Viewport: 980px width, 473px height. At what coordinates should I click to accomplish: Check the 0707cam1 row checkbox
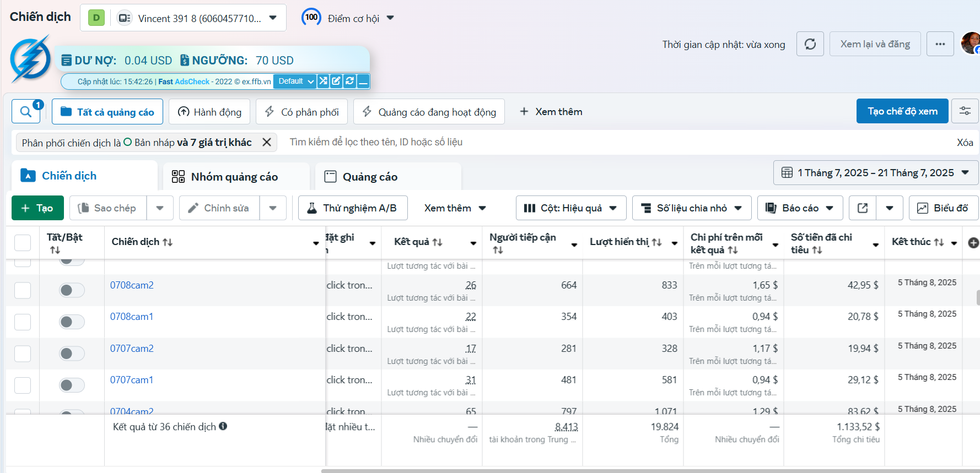23,385
